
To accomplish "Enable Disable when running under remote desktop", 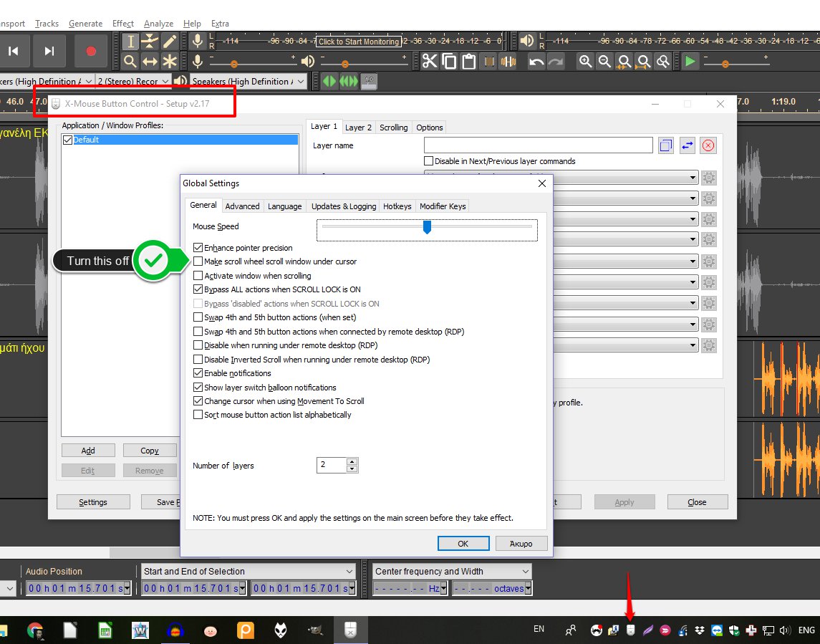I will (198, 345).
